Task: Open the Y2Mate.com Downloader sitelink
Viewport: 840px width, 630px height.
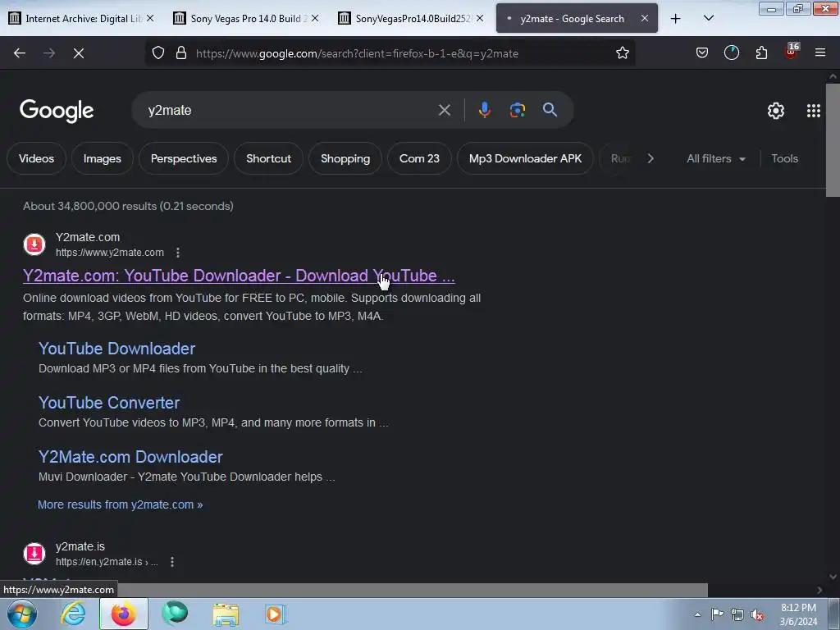Action: click(x=130, y=457)
